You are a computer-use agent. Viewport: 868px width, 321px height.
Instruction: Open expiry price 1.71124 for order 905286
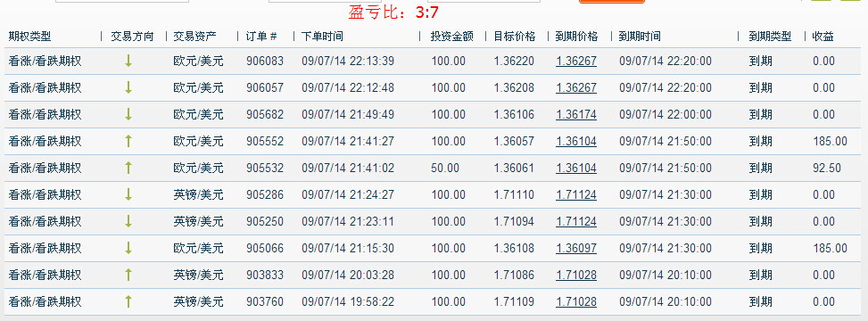click(576, 194)
